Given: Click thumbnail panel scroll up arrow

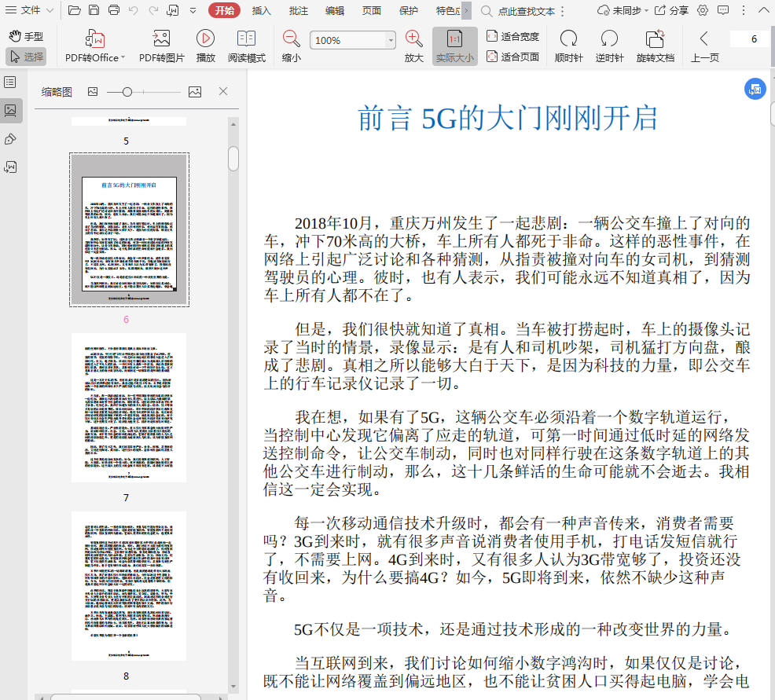Looking at the screenshot, I should point(233,124).
